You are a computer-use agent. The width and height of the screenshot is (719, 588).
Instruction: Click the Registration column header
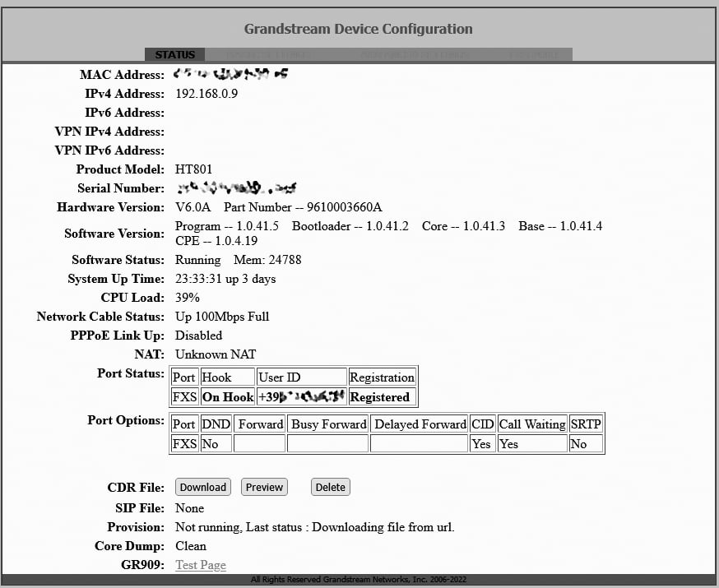pyautogui.click(x=382, y=377)
